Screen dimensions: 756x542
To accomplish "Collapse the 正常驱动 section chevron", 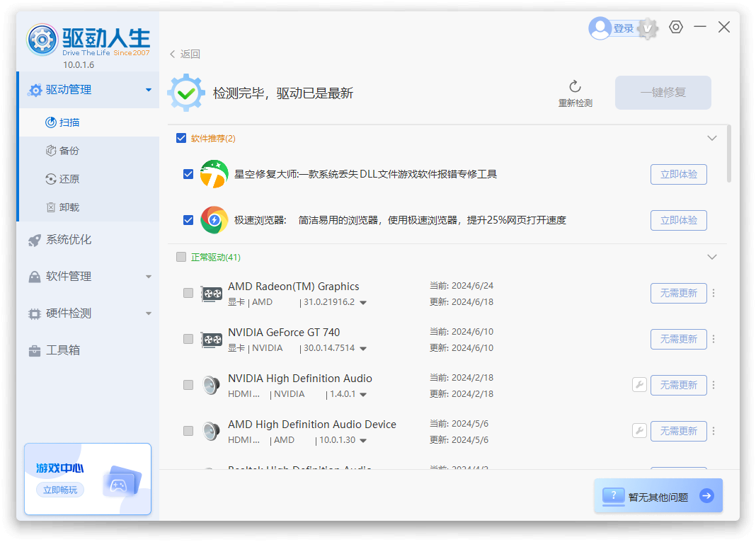I will point(711,257).
